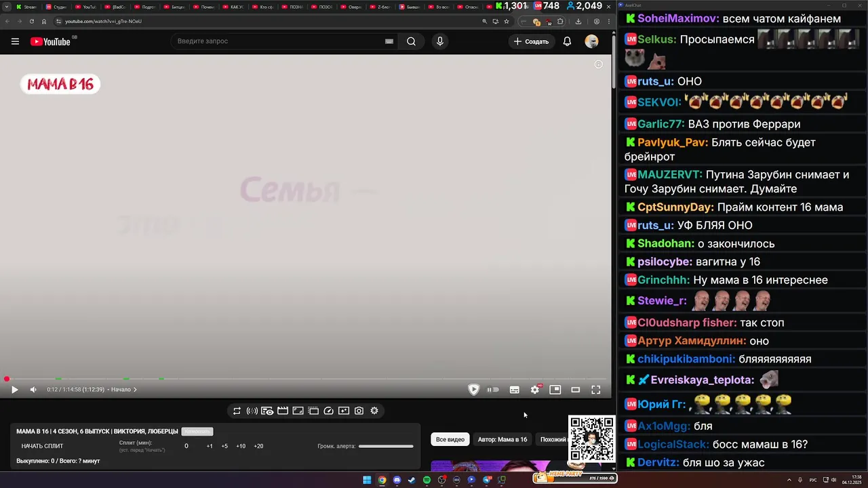Select the 'Все видео' filter chip
The image size is (868, 488).
pos(450,439)
